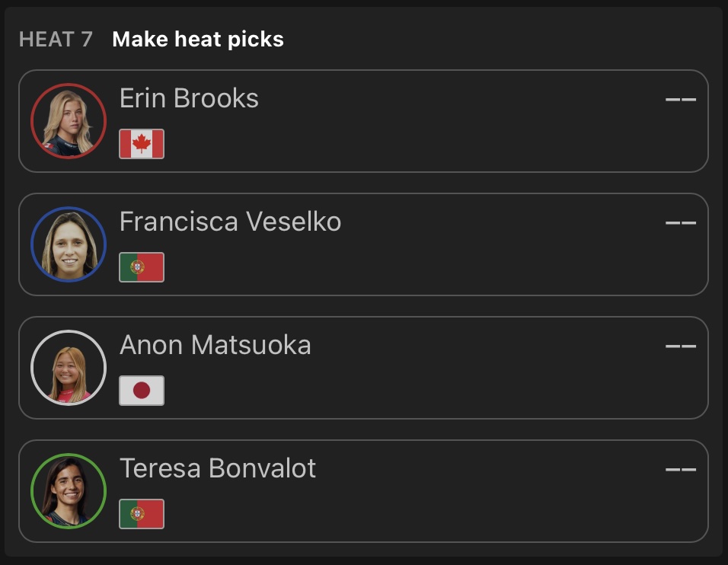Click Francisca Veselko's avatar photo
The height and width of the screenshot is (565, 728).
(x=69, y=244)
